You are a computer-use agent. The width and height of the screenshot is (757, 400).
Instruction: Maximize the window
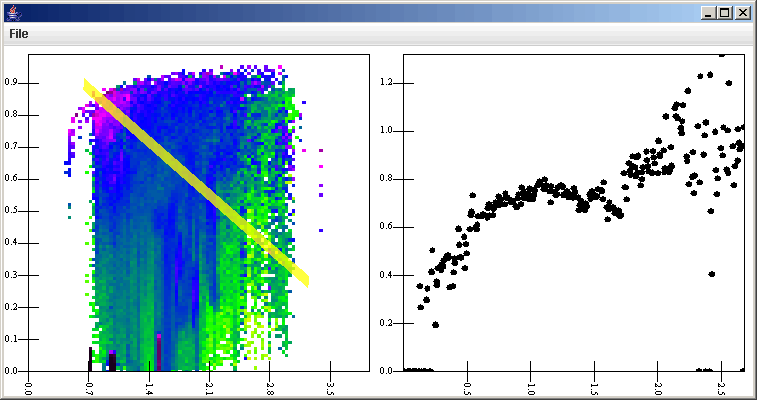coord(725,14)
